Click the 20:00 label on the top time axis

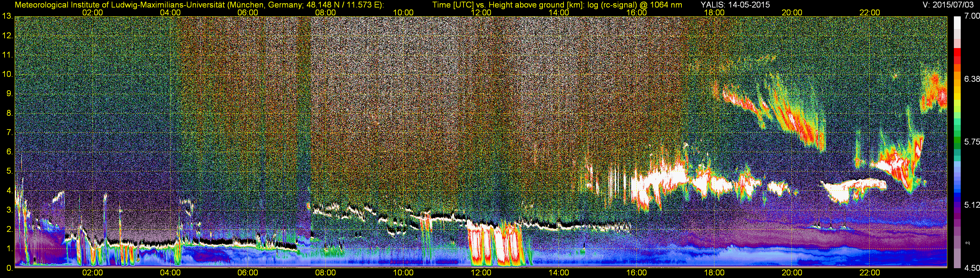(x=792, y=12)
